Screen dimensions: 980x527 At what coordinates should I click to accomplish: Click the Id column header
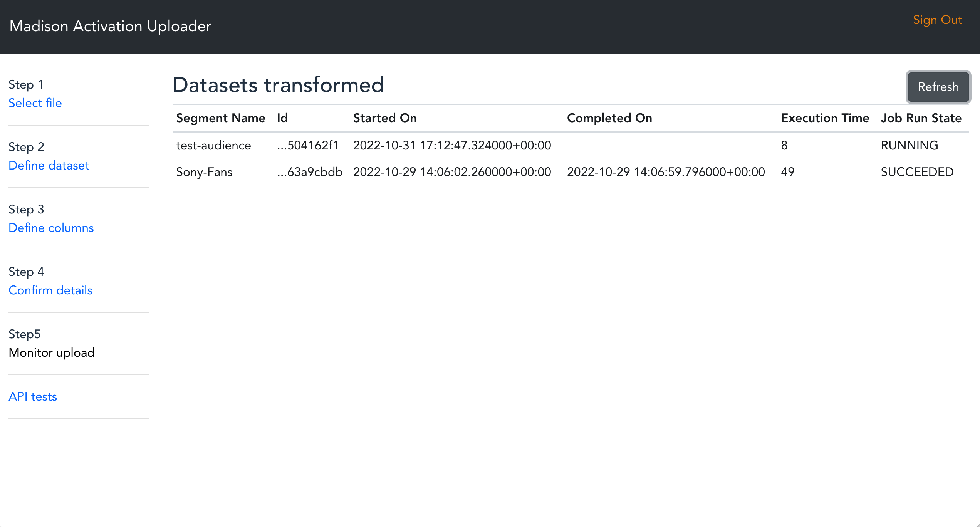pos(282,118)
